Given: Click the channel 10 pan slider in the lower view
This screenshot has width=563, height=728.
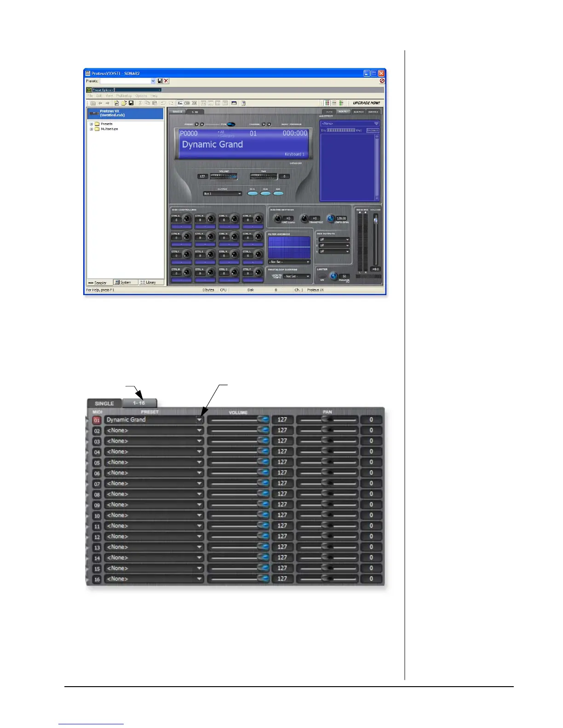Looking at the screenshot, I should point(327,515).
